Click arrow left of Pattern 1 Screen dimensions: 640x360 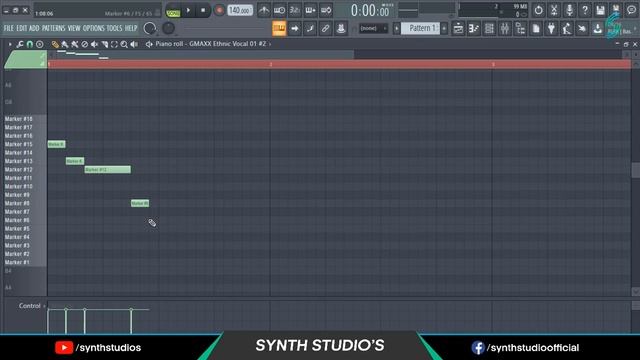point(396,29)
